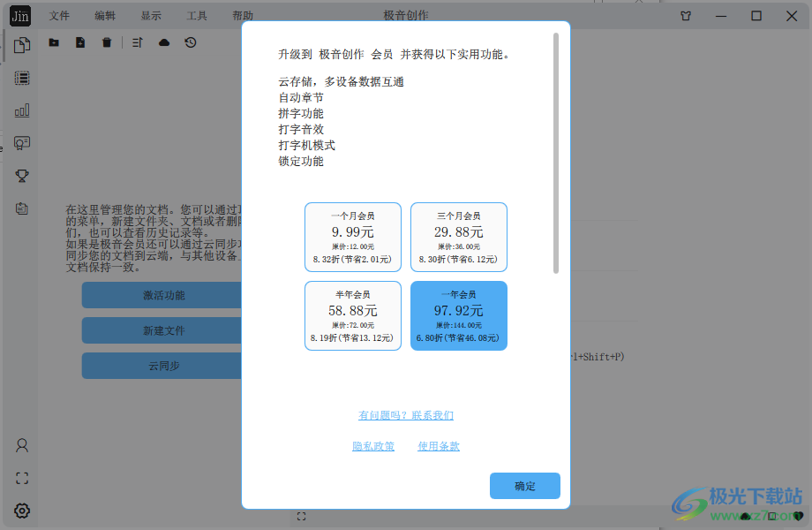Open the settings gear icon

(x=22, y=511)
